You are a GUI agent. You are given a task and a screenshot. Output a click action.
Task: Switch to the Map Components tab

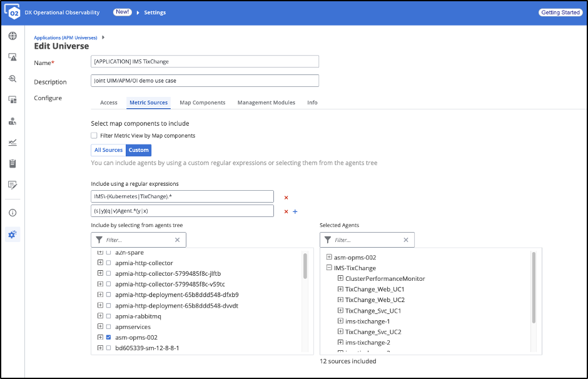coord(203,103)
